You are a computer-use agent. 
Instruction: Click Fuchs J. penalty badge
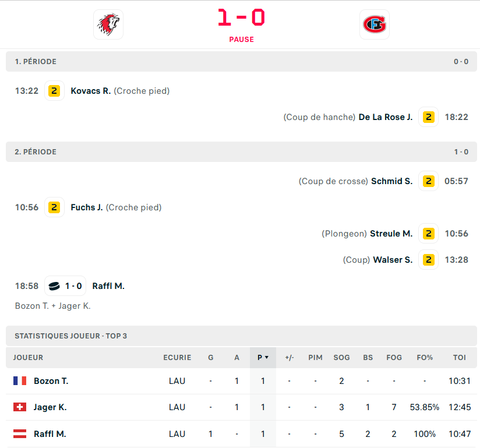(54, 207)
